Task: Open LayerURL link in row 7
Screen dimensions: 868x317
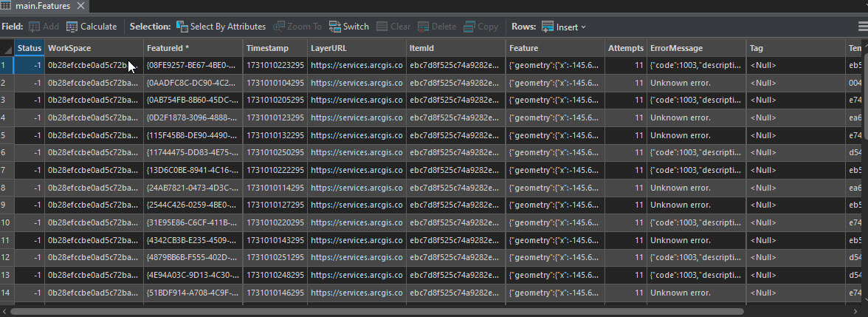Action: coord(356,170)
